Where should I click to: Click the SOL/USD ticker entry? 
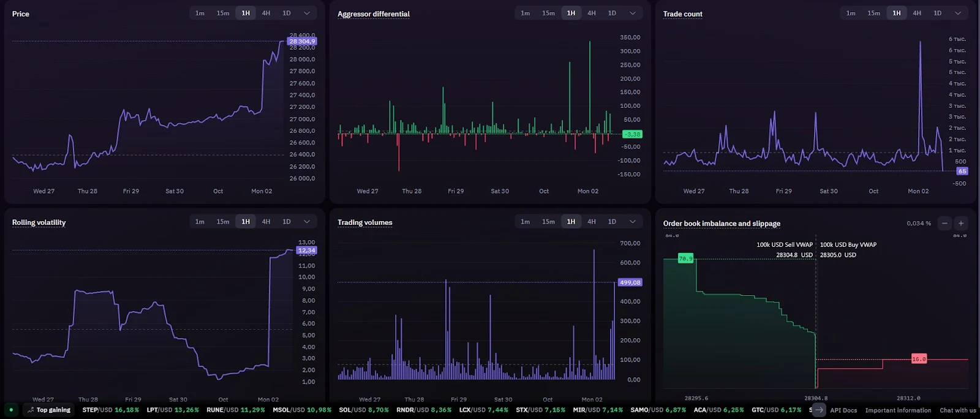pyautogui.click(x=364, y=410)
